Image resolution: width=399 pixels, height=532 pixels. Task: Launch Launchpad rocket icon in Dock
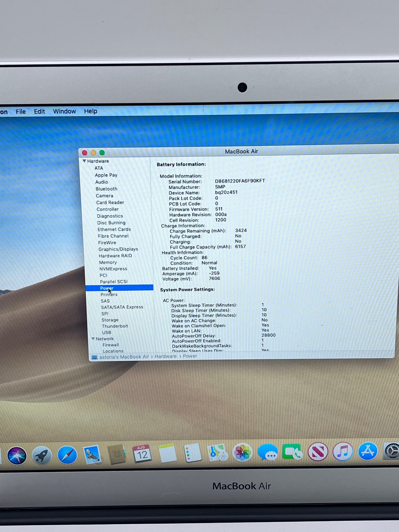[x=42, y=455]
